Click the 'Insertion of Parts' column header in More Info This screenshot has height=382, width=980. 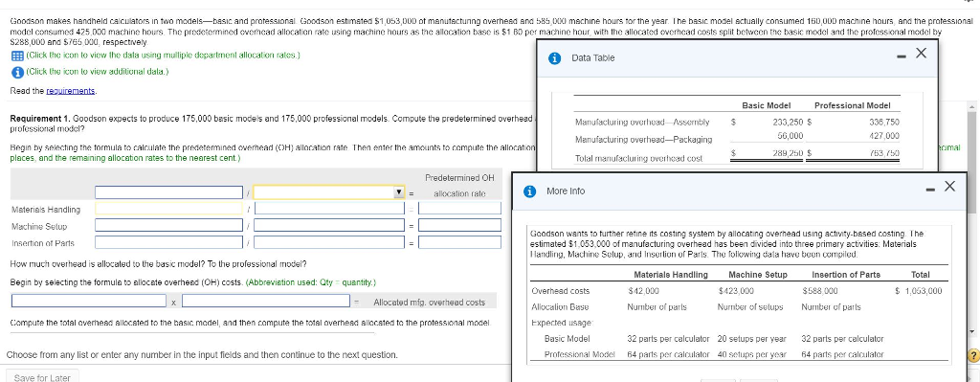(x=846, y=275)
